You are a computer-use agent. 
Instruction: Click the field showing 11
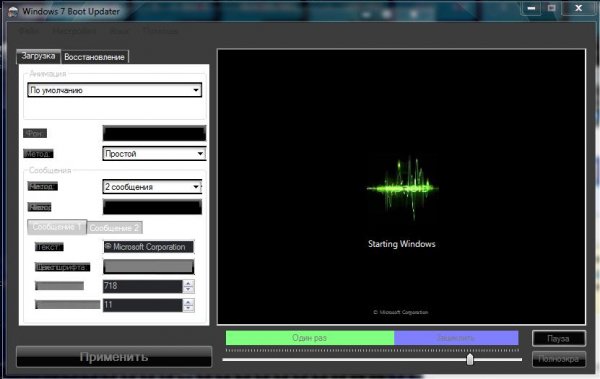point(143,305)
